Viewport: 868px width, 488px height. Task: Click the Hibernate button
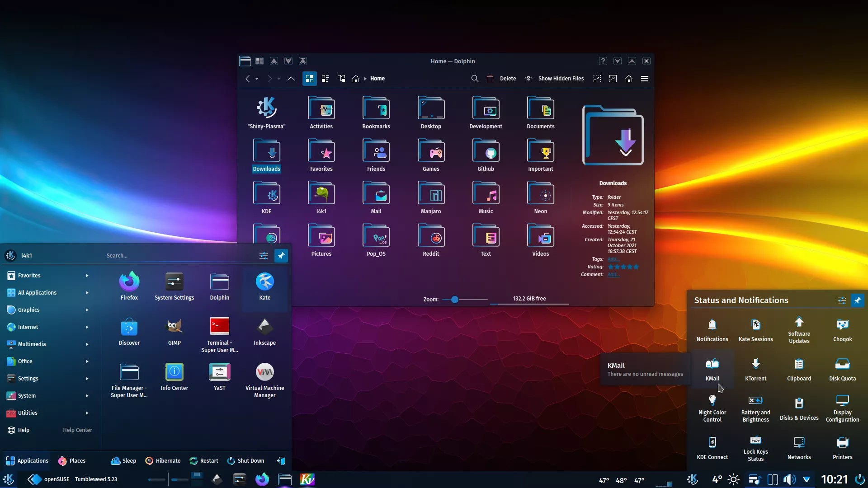[163, 461]
